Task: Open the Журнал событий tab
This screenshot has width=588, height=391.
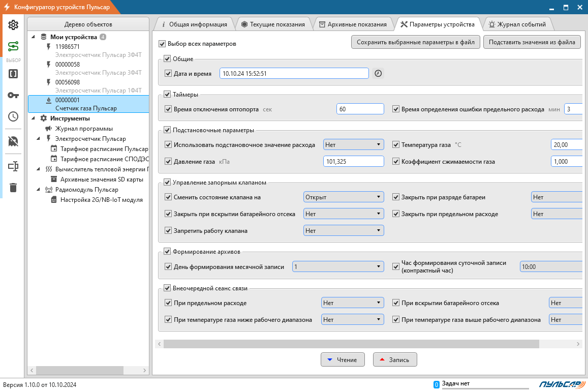Action: point(517,24)
